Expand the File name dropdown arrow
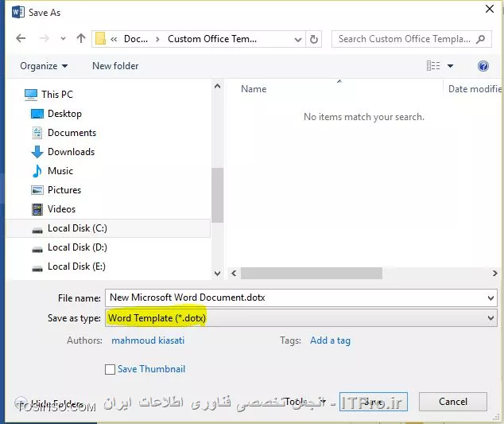The image size is (504, 424). [490, 298]
